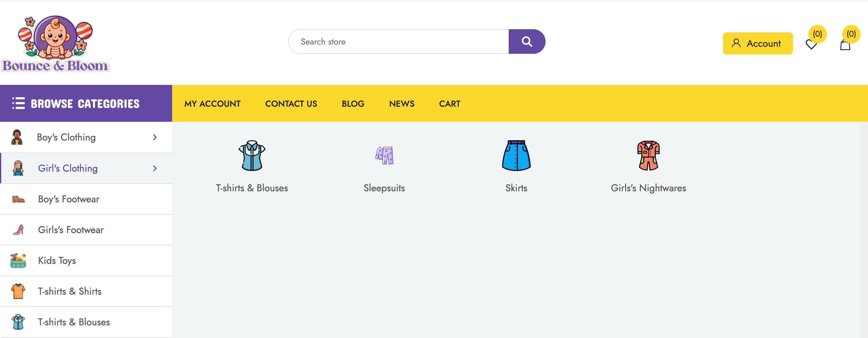Open the Blog menu item
This screenshot has height=338, width=868.
coord(353,104)
